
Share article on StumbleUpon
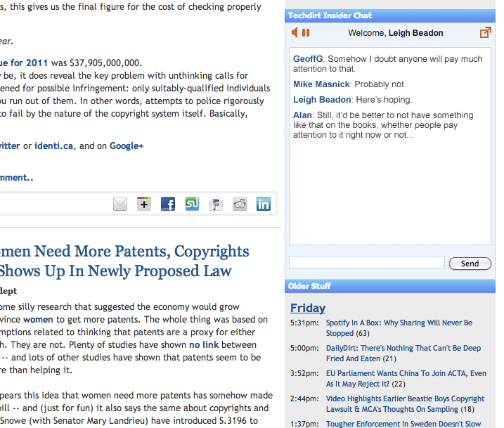(x=192, y=204)
